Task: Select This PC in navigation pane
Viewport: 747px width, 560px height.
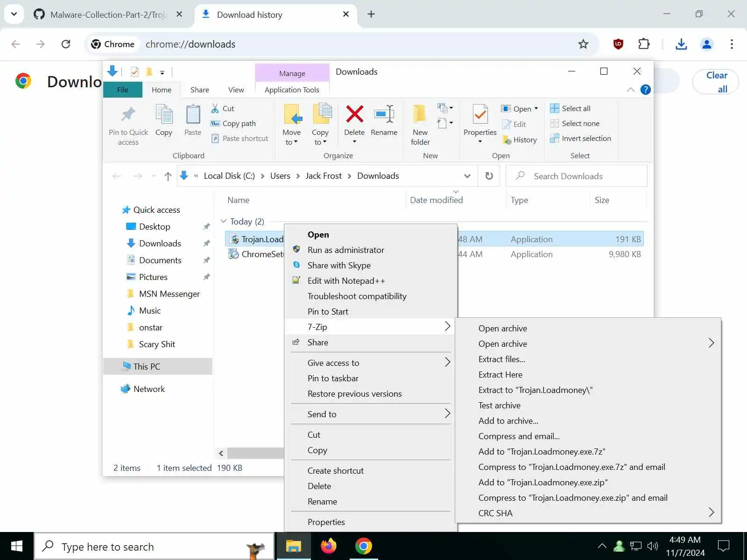Action: coord(158,366)
